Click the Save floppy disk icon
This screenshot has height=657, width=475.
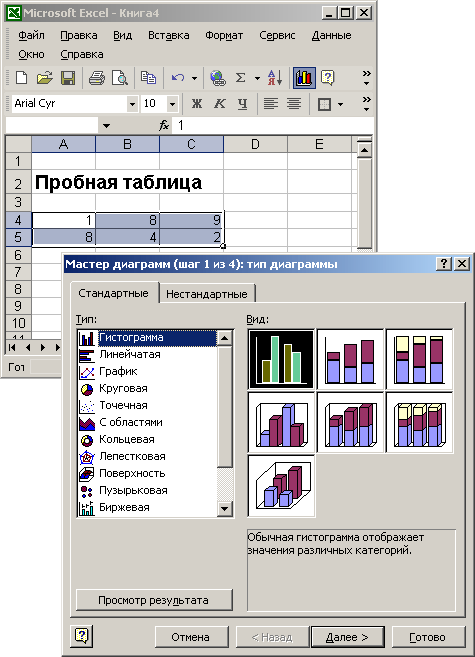(x=68, y=78)
